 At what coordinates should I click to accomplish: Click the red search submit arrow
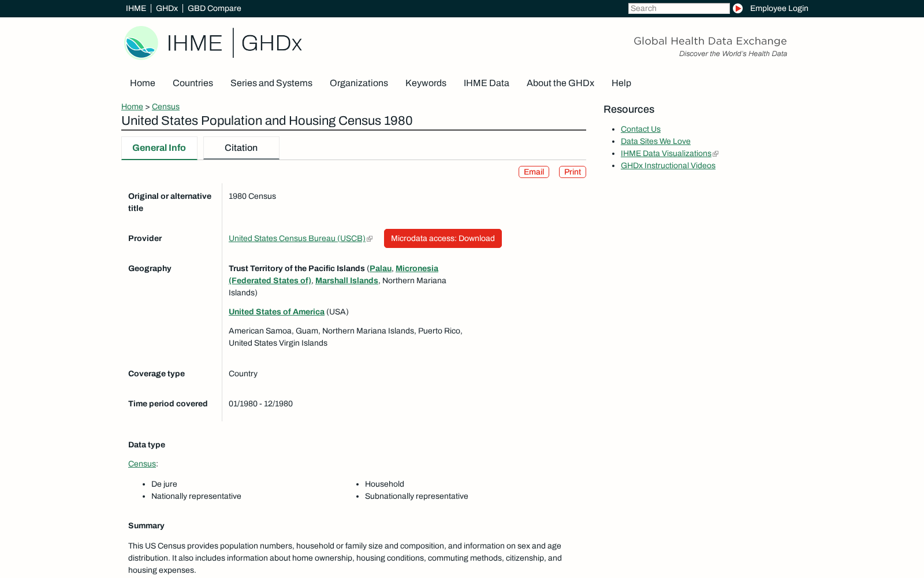[737, 8]
